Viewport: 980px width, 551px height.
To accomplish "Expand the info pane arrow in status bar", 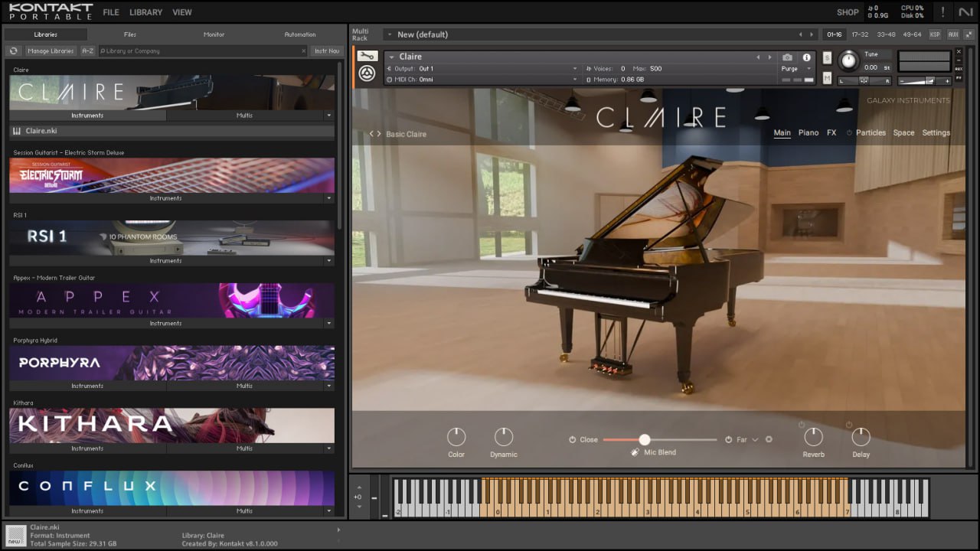I will pyautogui.click(x=338, y=530).
